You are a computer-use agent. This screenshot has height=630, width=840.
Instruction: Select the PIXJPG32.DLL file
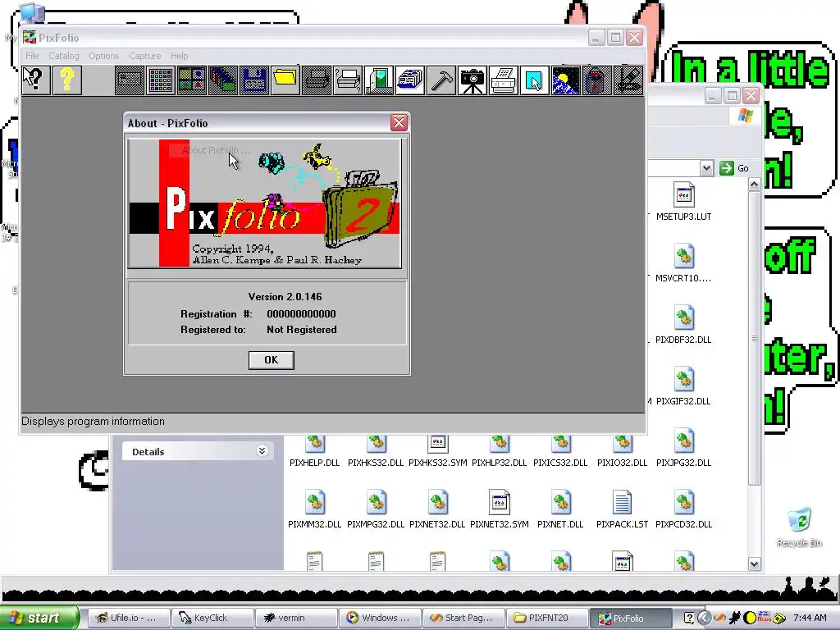coord(683,449)
